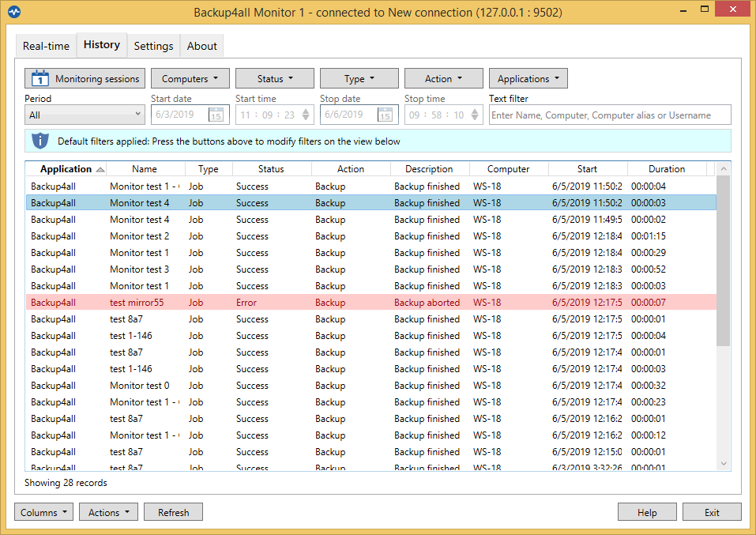Expand the Status filter dropdown
756x535 pixels.
275,78
